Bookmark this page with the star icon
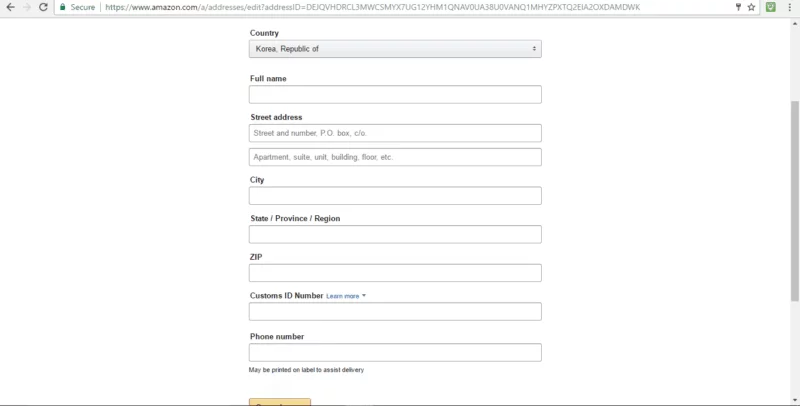The height and width of the screenshot is (406, 800). (x=752, y=7)
